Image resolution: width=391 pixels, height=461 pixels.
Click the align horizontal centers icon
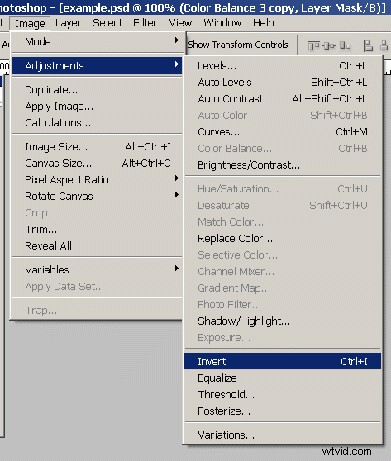384,45
